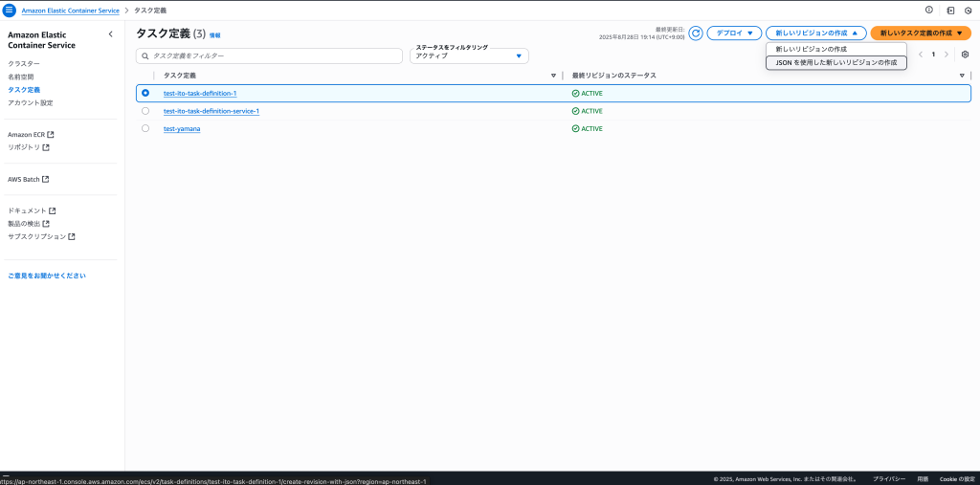Click the リポジトリ external link icon
Image resolution: width=980 pixels, height=485 pixels.
pos(46,147)
